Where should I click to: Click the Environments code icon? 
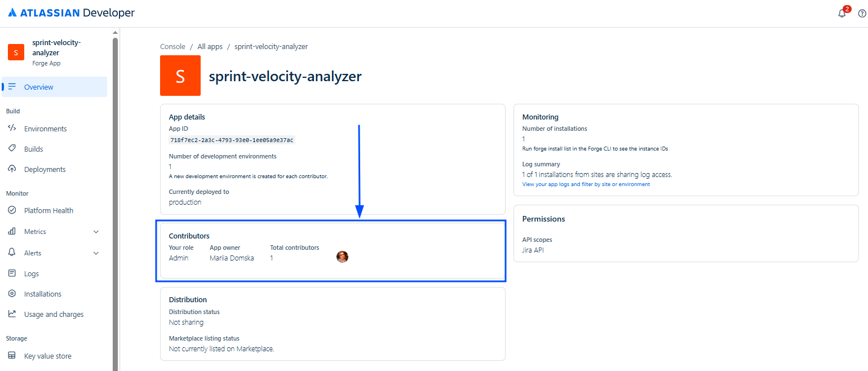pos(12,129)
